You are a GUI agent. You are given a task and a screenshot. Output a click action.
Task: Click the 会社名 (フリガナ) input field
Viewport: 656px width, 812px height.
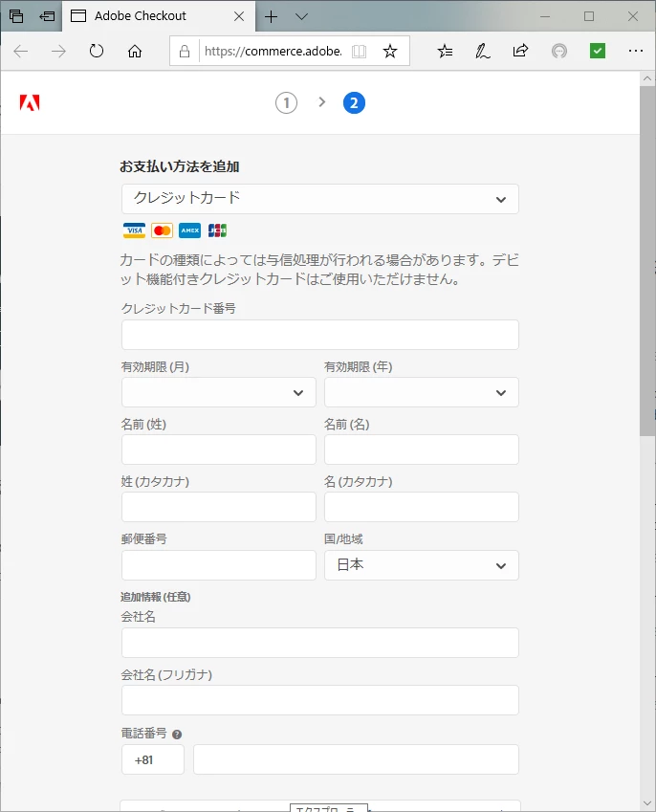pyautogui.click(x=320, y=700)
